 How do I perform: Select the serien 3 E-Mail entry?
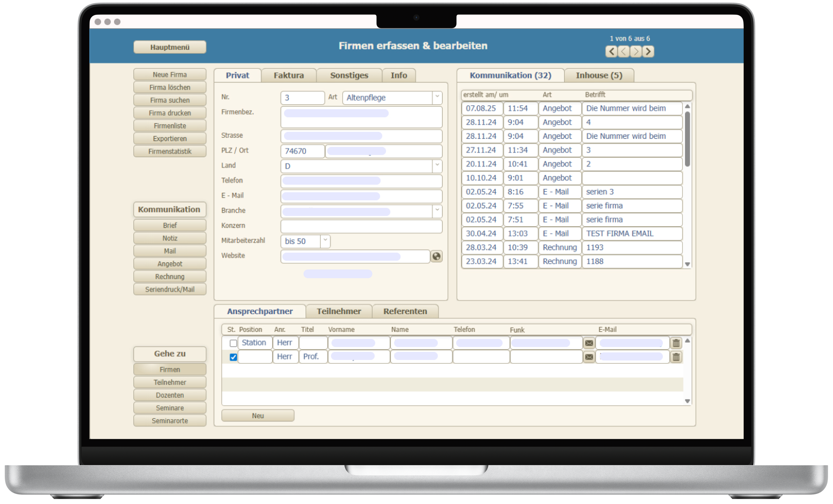(572, 192)
